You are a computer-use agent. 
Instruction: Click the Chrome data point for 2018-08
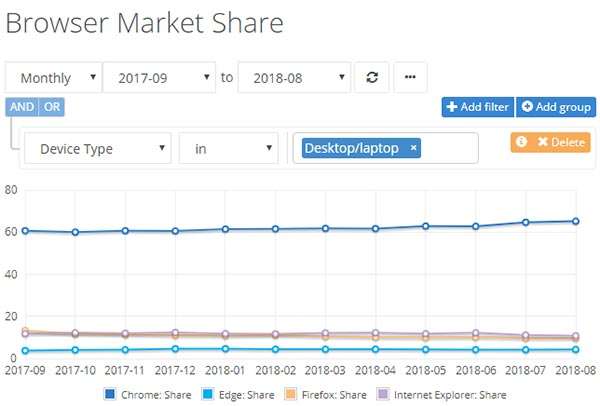coord(576,221)
